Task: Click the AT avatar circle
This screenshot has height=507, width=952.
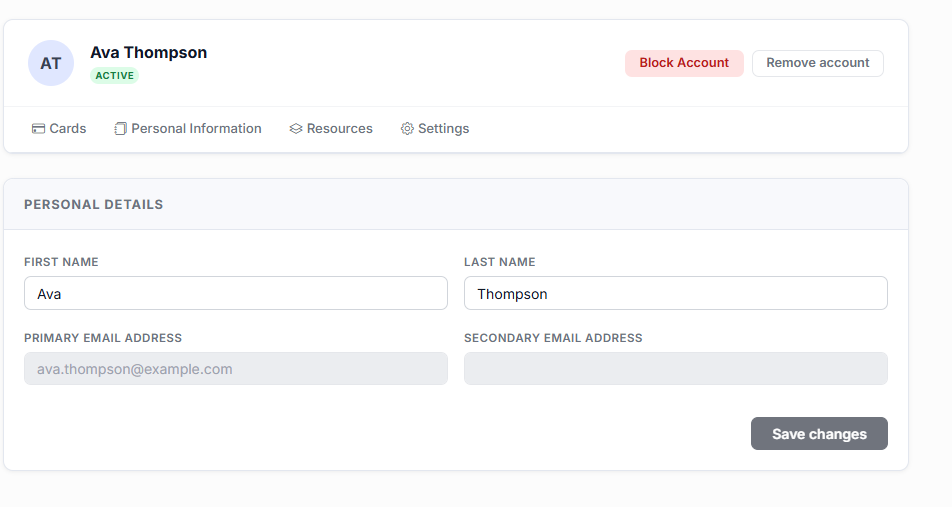Action: click(x=51, y=63)
